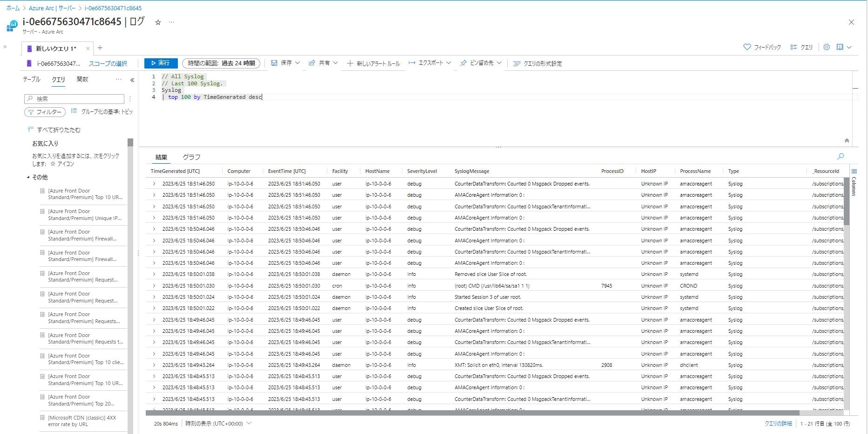Image resolution: width=868 pixels, height=434 pixels.
Task: Click the results horizontal scrollbar
Action: tap(472, 413)
